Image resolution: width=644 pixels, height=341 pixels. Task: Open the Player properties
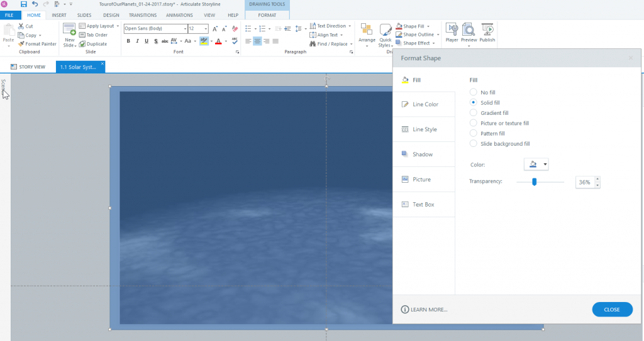coord(452,33)
